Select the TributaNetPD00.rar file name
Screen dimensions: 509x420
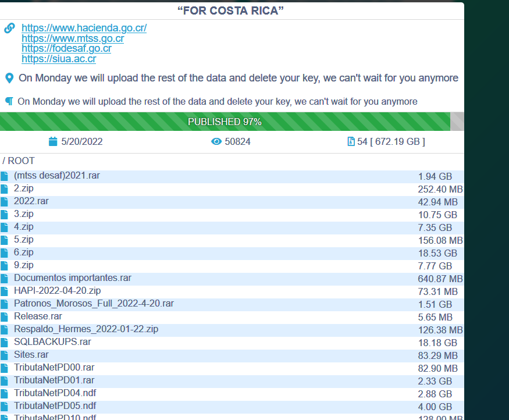click(x=54, y=368)
